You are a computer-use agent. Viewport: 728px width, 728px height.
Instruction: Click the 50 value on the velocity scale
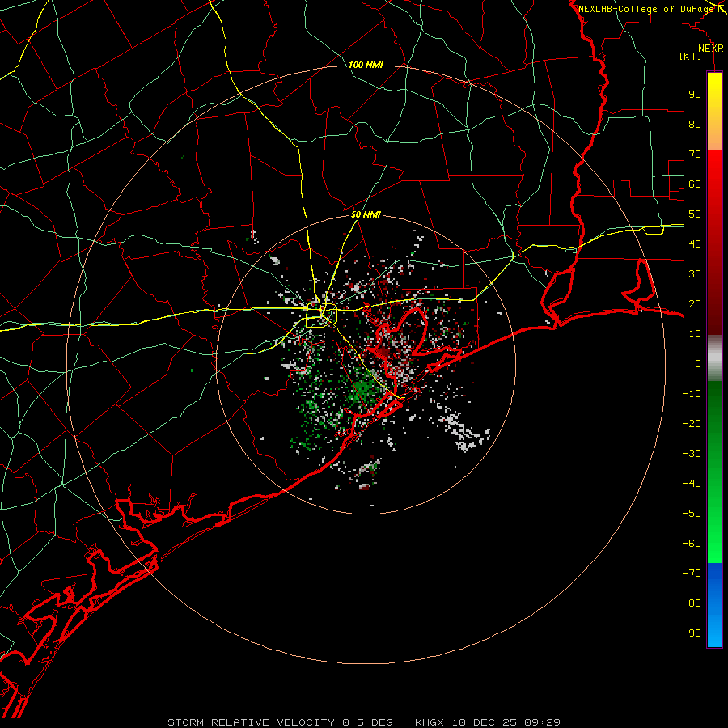[x=695, y=214]
